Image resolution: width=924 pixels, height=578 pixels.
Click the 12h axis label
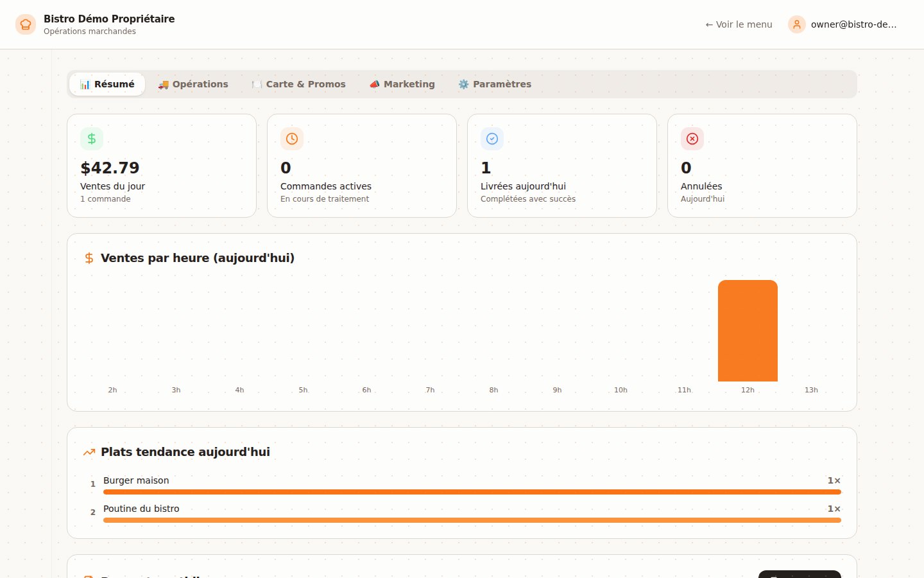click(x=748, y=390)
